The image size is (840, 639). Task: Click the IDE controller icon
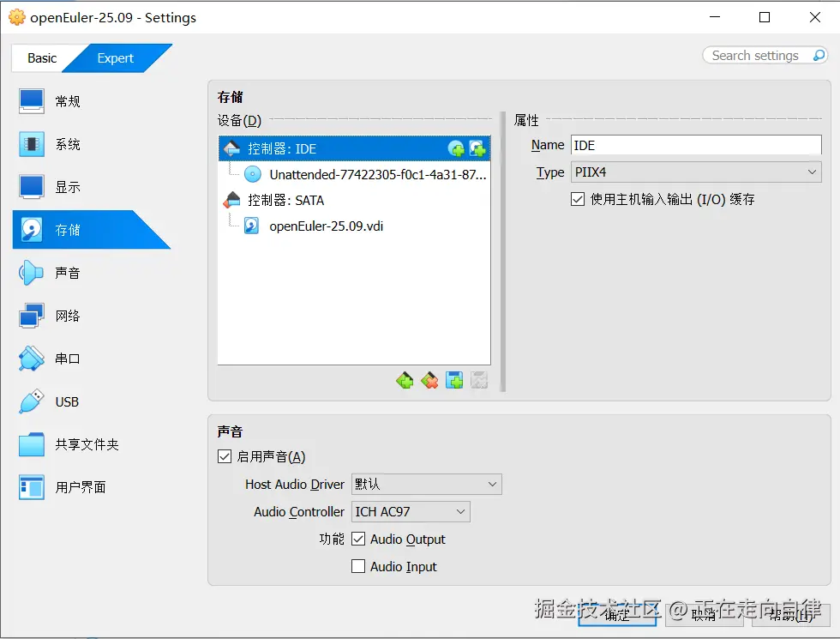pyautogui.click(x=231, y=148)
